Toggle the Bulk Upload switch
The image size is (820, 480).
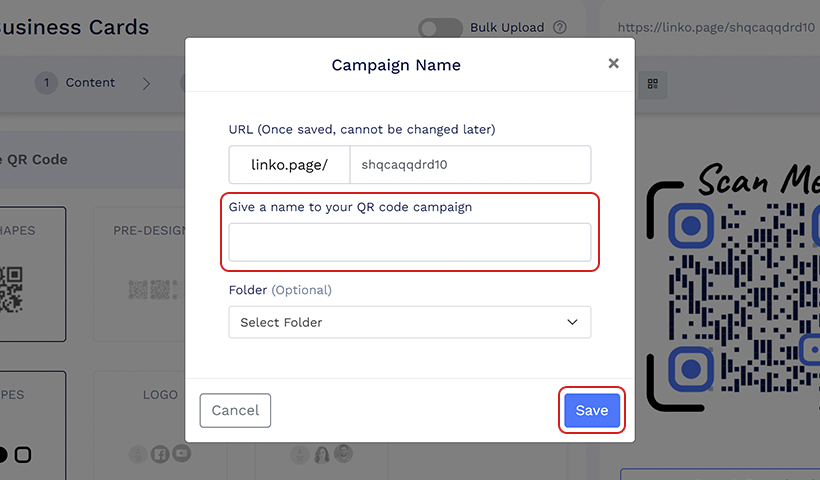pyautogui.click(x=440, y=28)
